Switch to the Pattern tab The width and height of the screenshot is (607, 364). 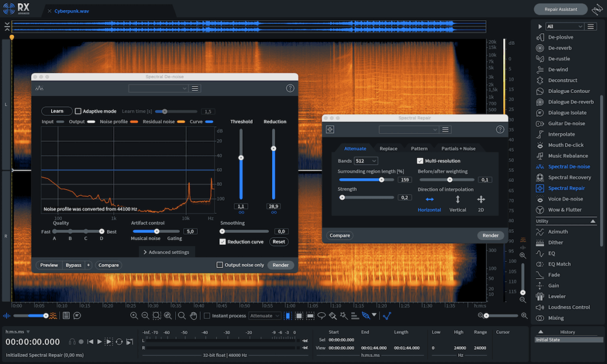419,148
